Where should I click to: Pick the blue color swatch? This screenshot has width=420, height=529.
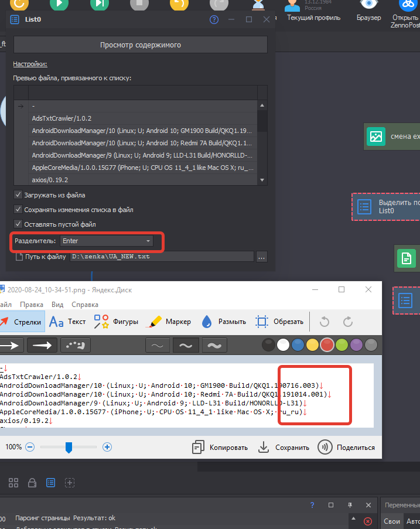coord(298,345)
